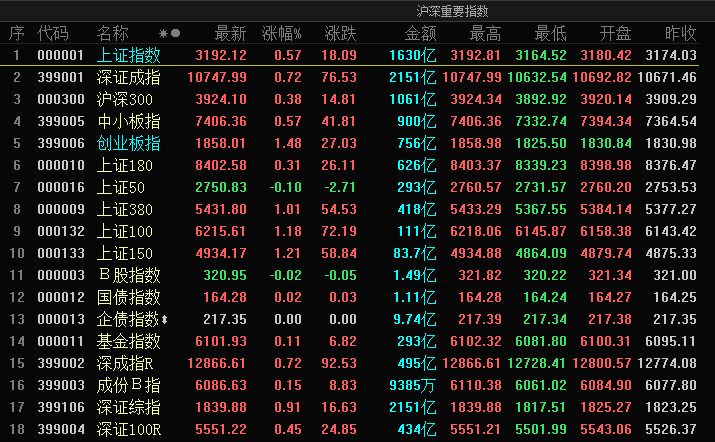
Task: Sort by the 最新 column header
Action: pyautogui.click(x=230, y=33)
